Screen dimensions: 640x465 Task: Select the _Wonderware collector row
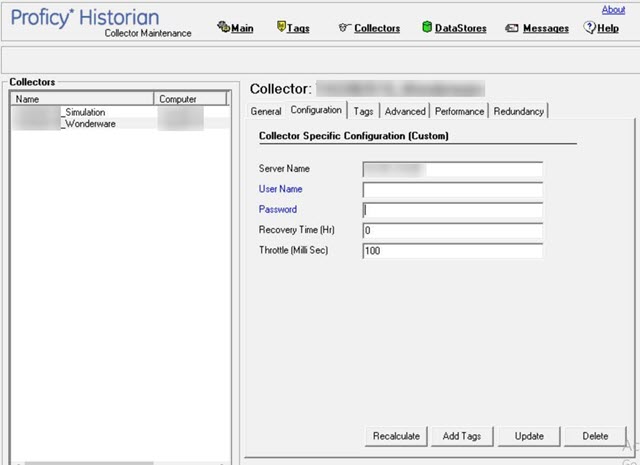coord(120,124)
